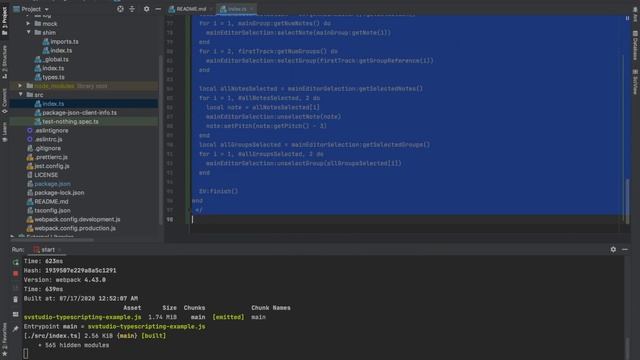
Task: Expand the mock folder
Action: 28,24
